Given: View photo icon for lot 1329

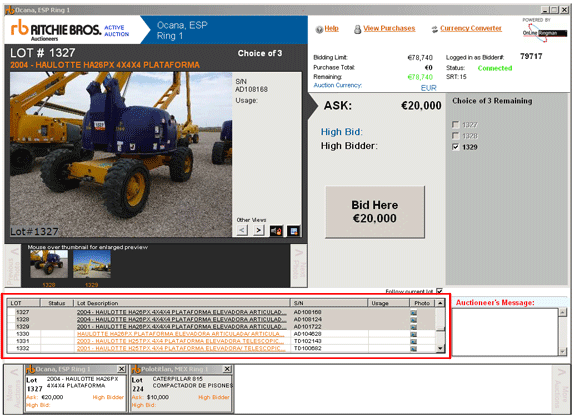Looking at the screenshot, I should coord(413,327).
